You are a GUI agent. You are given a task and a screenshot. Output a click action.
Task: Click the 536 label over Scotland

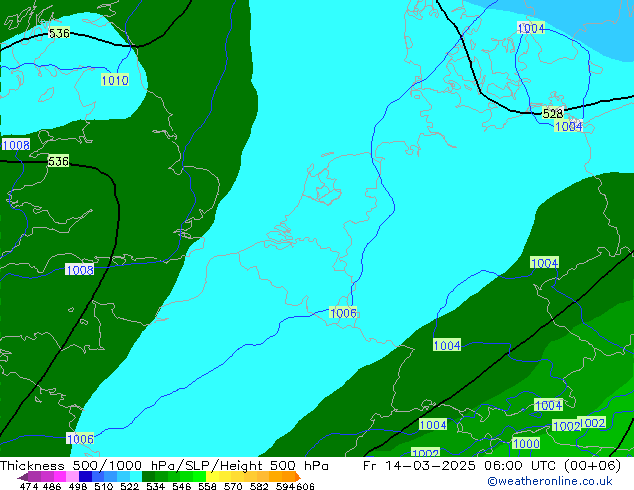[59, 33]
